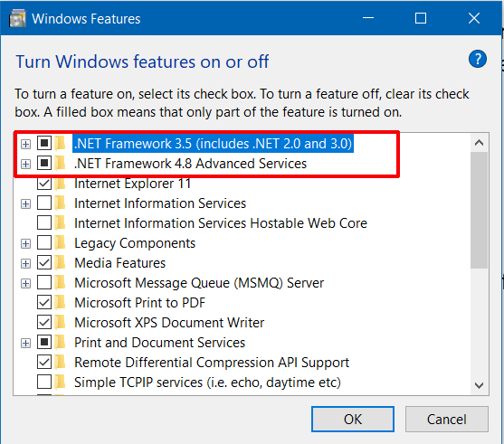Click folder icon next to Microsoft XPS Document Writer
The height and width of the screenshot is (444, 504).
(x=60, y=323)
